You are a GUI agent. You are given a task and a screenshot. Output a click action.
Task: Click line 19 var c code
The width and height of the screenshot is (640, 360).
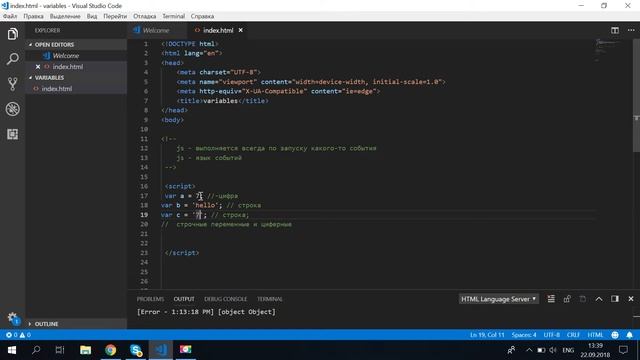[x=205, y=215]
